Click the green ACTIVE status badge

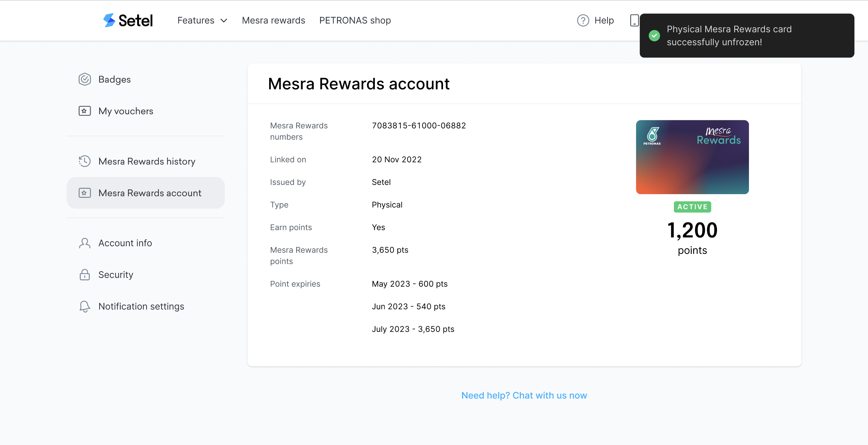coord(692,207)
